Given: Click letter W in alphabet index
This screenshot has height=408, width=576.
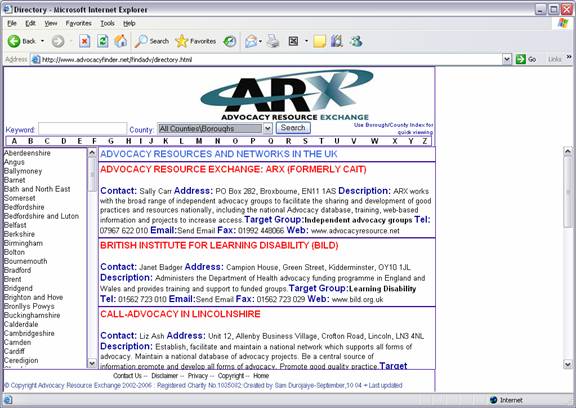Looking at the screenshot, I should (374, 141).
